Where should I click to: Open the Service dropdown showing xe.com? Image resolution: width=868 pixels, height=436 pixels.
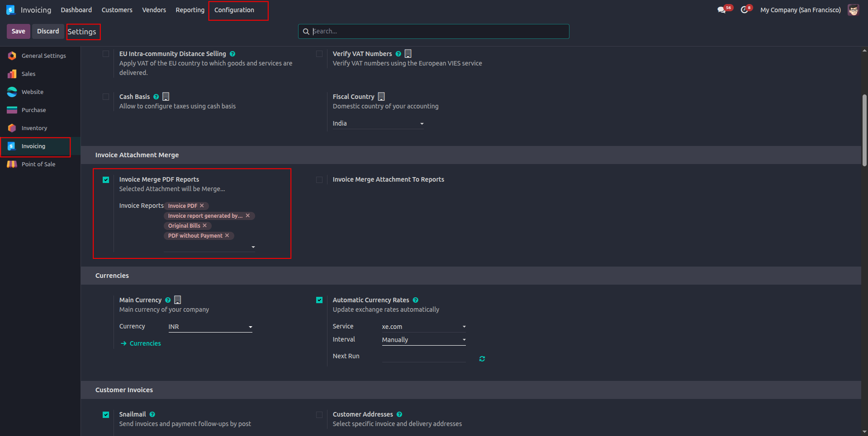[424, 327]
